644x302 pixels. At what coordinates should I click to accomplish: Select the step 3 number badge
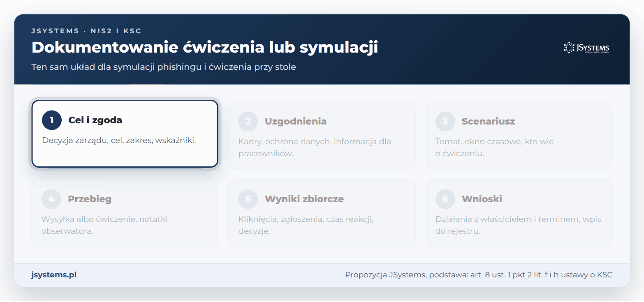[445, 121]
